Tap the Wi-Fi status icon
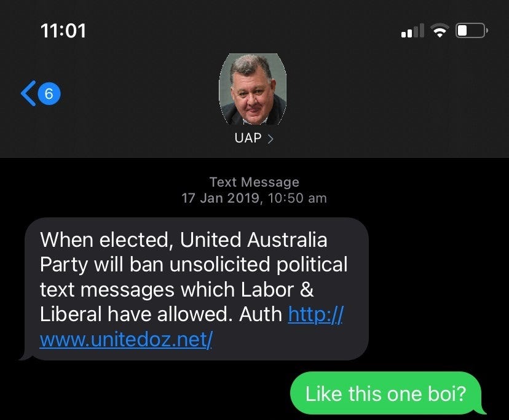The image size is (509, 420). (440, 31)
